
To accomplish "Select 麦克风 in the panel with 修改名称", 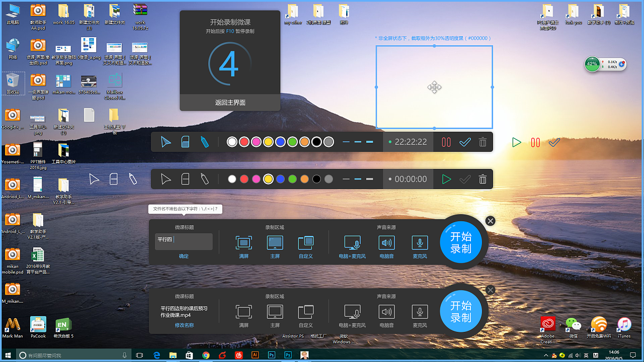I will click(420, 316).
